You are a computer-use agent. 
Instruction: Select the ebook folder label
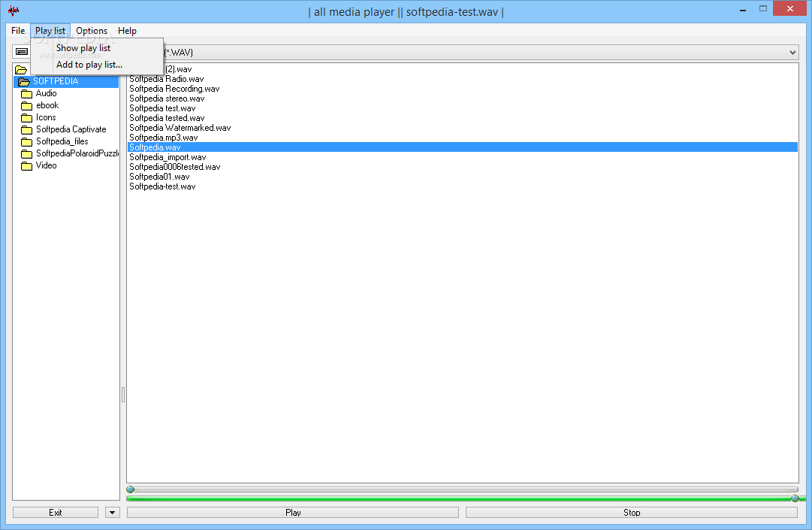[x=47, y=105]
